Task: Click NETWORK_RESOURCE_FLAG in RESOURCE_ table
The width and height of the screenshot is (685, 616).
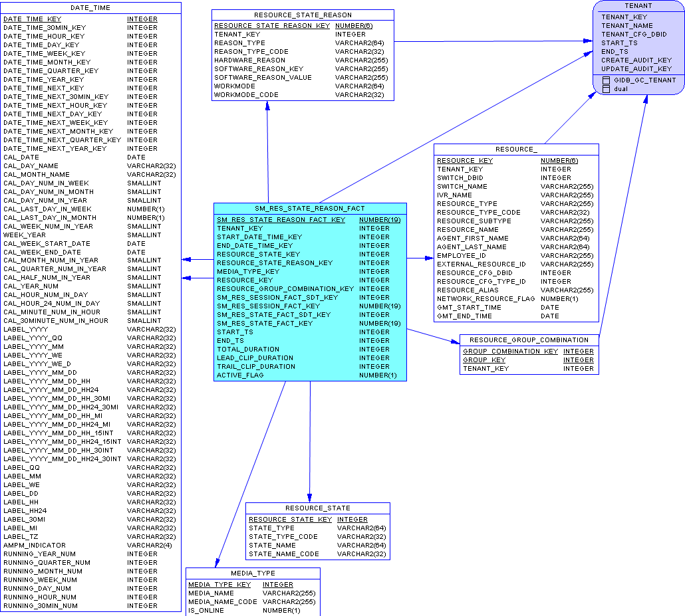Action: tap(485, 299)
